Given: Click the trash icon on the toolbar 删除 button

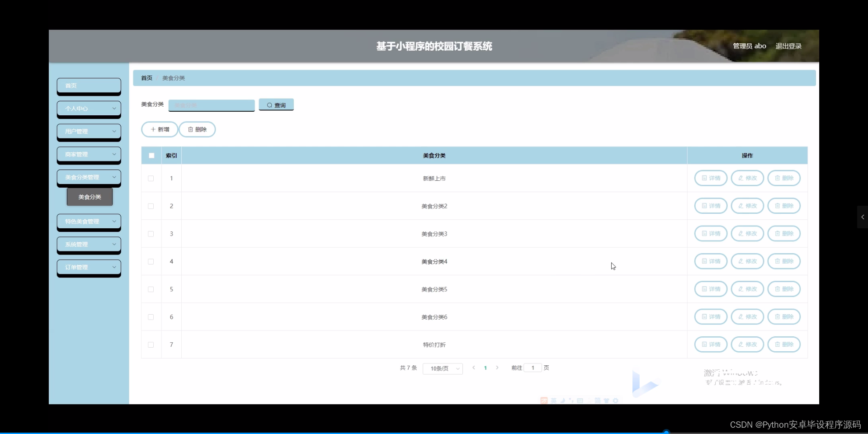Looking at the screenshot, I should pos(190,129).
